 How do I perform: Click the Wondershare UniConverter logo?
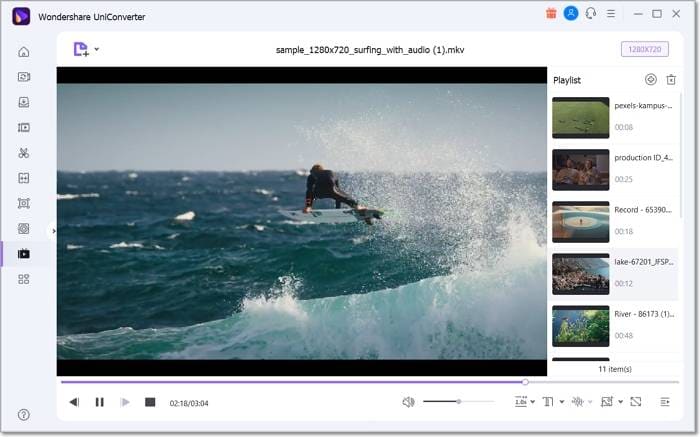21,17
